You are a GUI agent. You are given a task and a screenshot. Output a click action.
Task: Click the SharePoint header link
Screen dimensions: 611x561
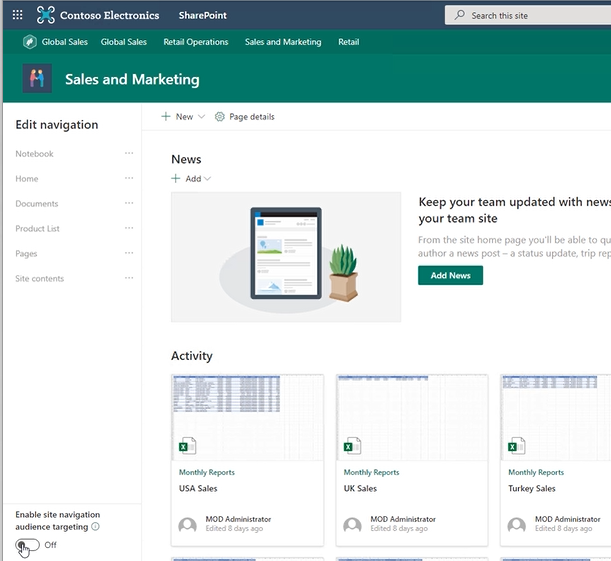coord(203,15)
